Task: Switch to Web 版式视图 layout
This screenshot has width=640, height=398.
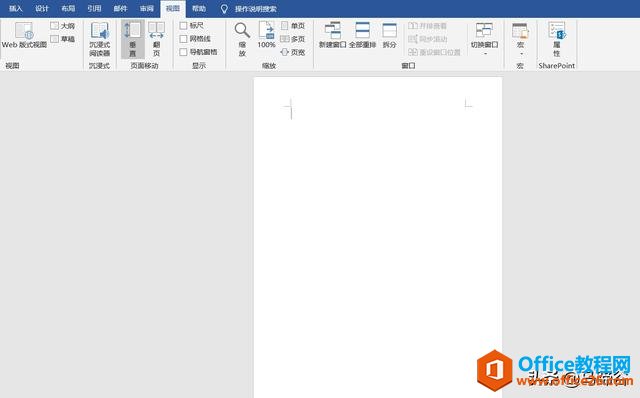Action: click(x=24, y=36)
